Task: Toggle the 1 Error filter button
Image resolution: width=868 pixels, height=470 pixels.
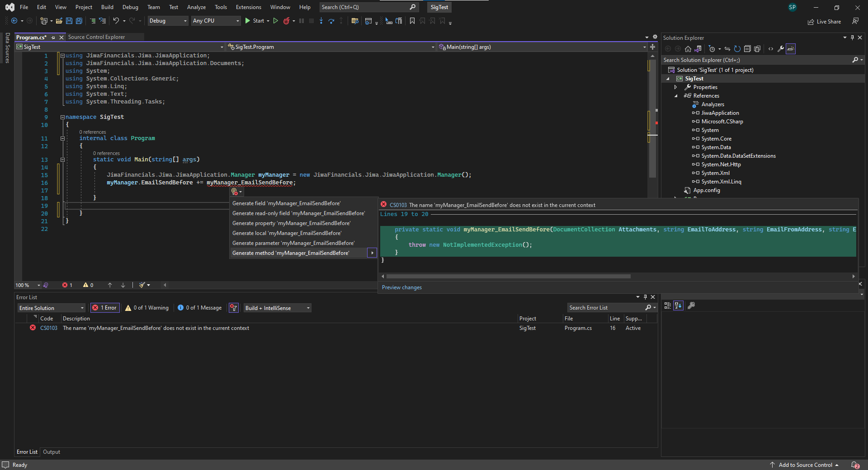Action: (105, 308)
